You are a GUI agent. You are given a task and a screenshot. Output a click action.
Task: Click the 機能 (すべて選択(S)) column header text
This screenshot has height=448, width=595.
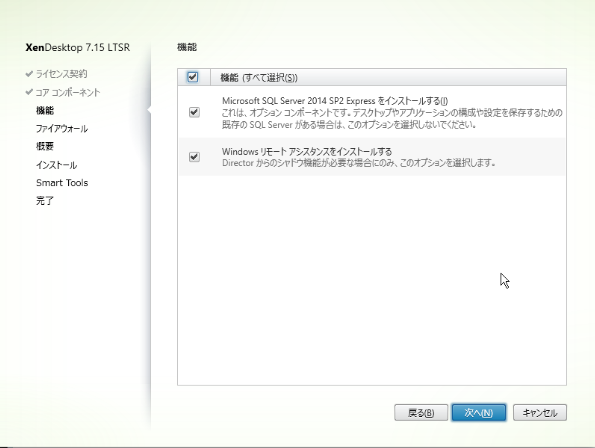pyautogui.click(x=259, y=78)
